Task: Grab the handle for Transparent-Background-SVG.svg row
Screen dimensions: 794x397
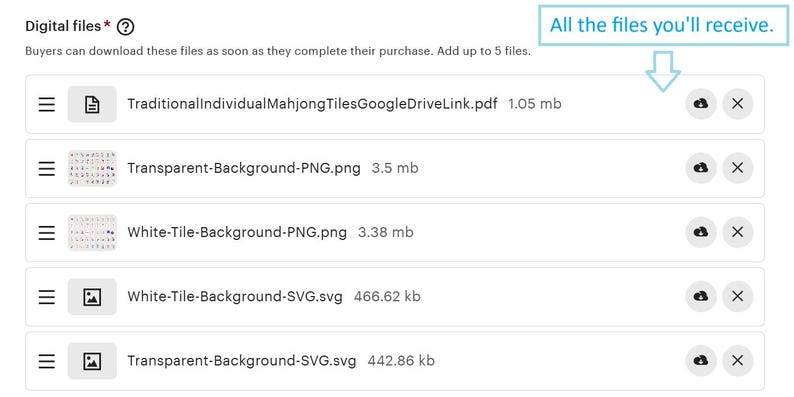Action: tap(47, 361)
